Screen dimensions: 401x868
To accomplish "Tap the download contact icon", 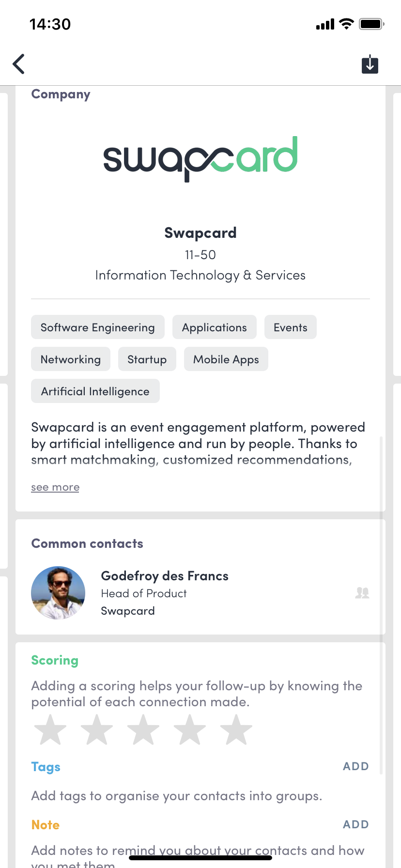I will [x=370, y=64].
